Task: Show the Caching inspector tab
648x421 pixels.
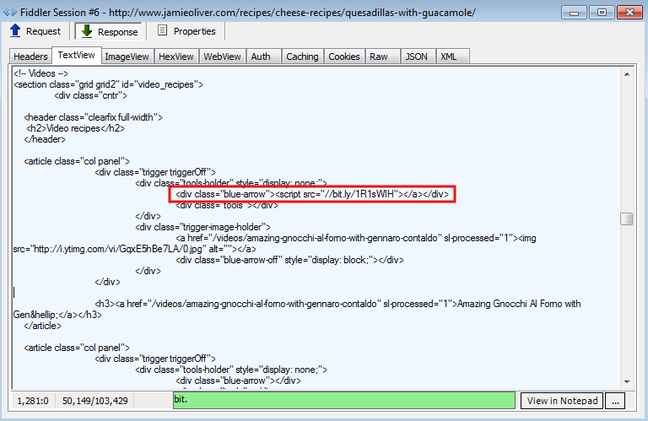Action: (x=303, y=57)
